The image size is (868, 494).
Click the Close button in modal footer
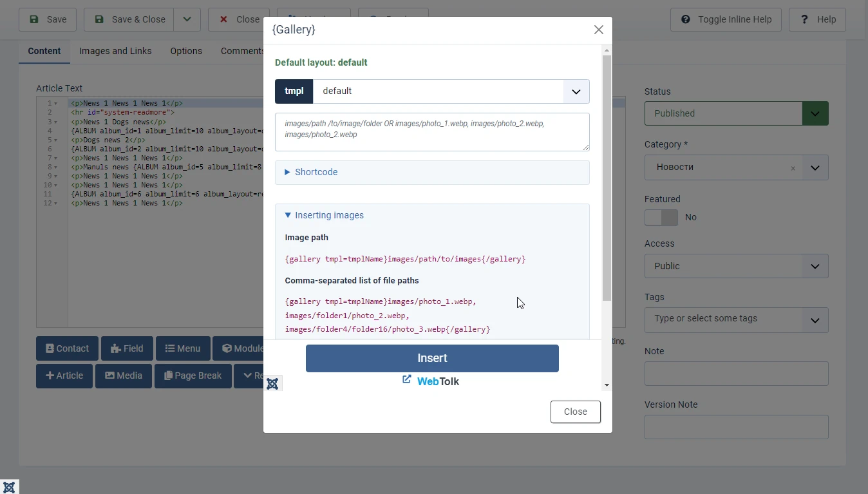(x=576, y=412)
